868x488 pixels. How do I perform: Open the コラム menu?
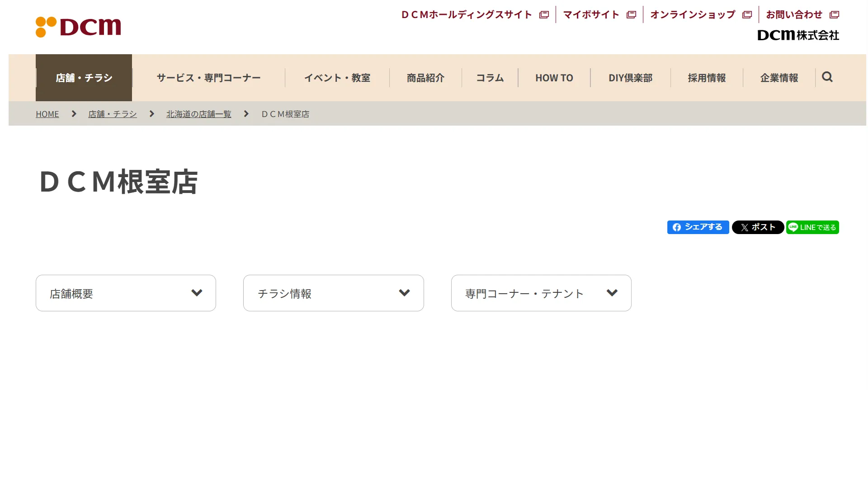point(490,78)
